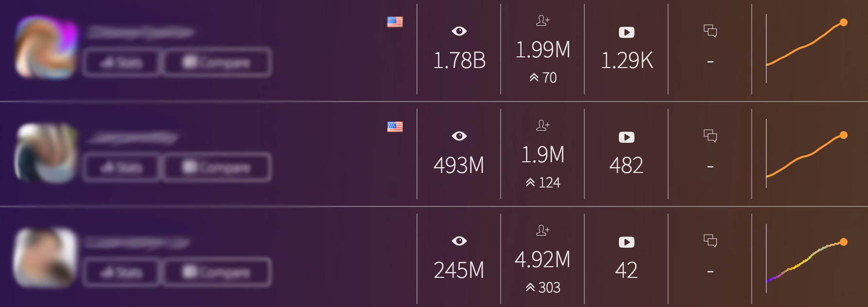Click the third channel's avatar thumbnail
Image resolution: width=868 pixels, height=307 pixels.
tap(45, 257)
